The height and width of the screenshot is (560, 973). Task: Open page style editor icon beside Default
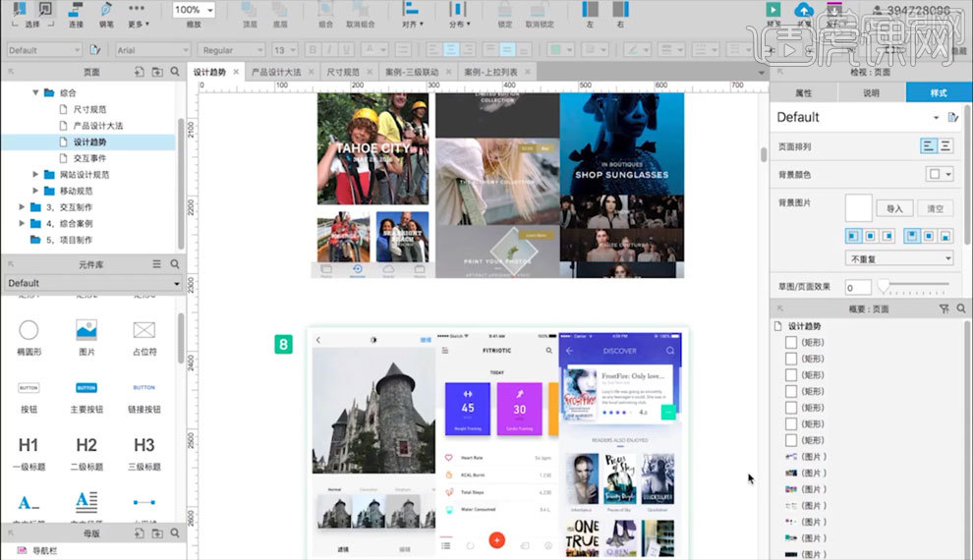[952, 117]
